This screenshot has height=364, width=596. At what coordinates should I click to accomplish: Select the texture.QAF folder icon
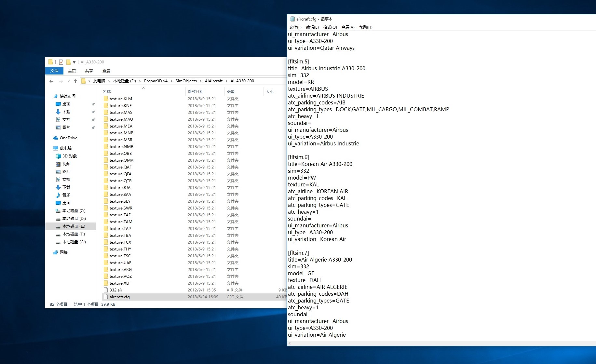(x=106, y=167)
